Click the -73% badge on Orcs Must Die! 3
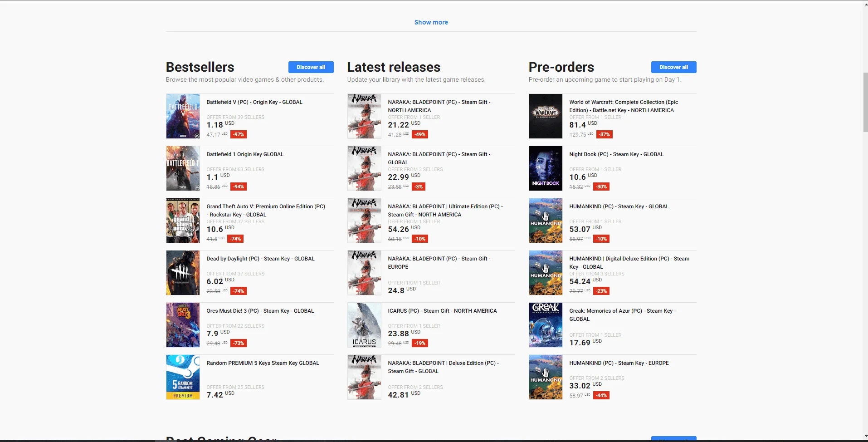This screenshot has width=868, height=442. [x=239, y=343]
